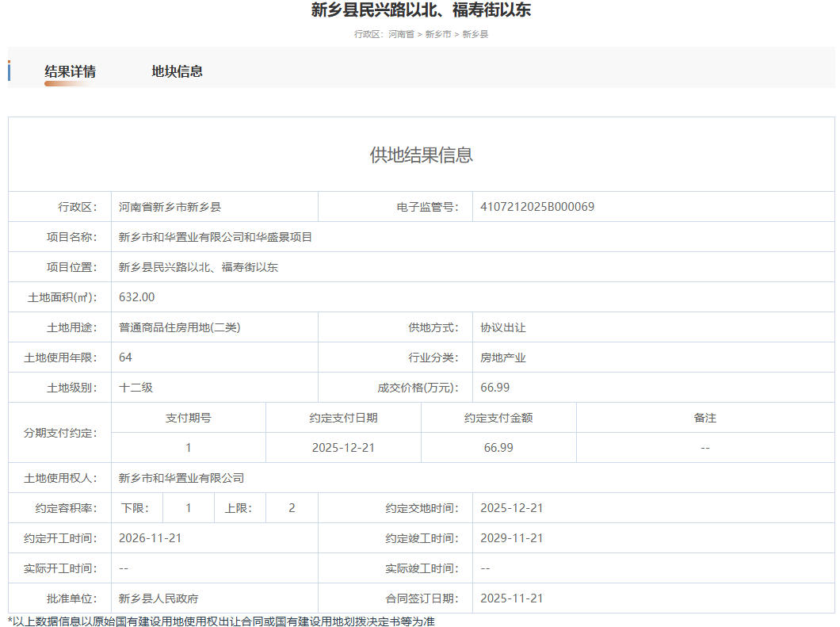Viewport: 840px width, 627px height.
Task: Select the 新乡县 breadcrumb link
Action: (x=475, y=35)
